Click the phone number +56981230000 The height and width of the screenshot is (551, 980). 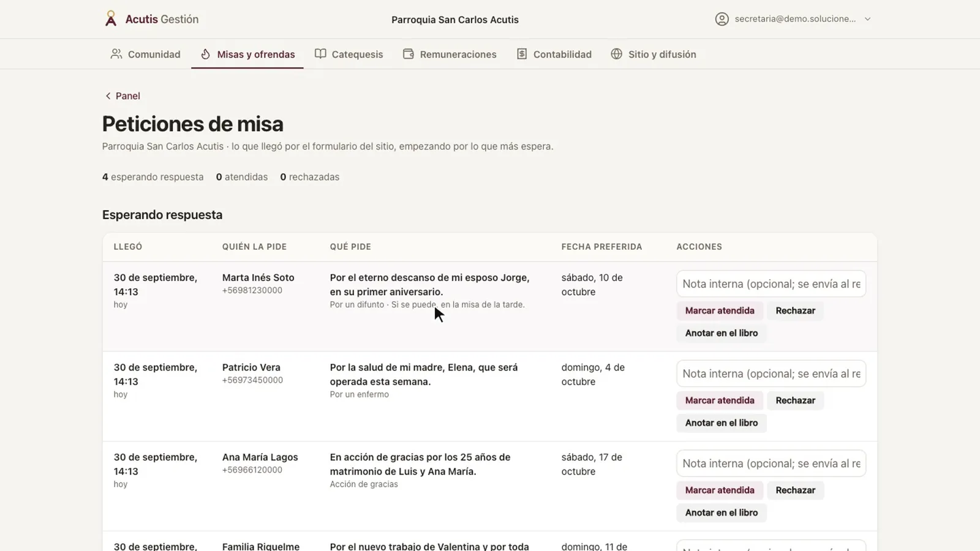252,290
